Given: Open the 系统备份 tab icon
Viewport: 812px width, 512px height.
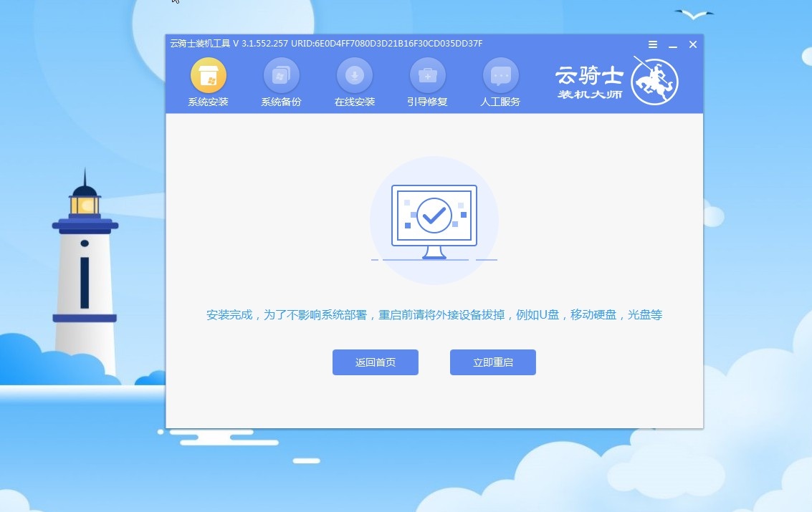Looking at the screenshot, I should pos(281,75).
